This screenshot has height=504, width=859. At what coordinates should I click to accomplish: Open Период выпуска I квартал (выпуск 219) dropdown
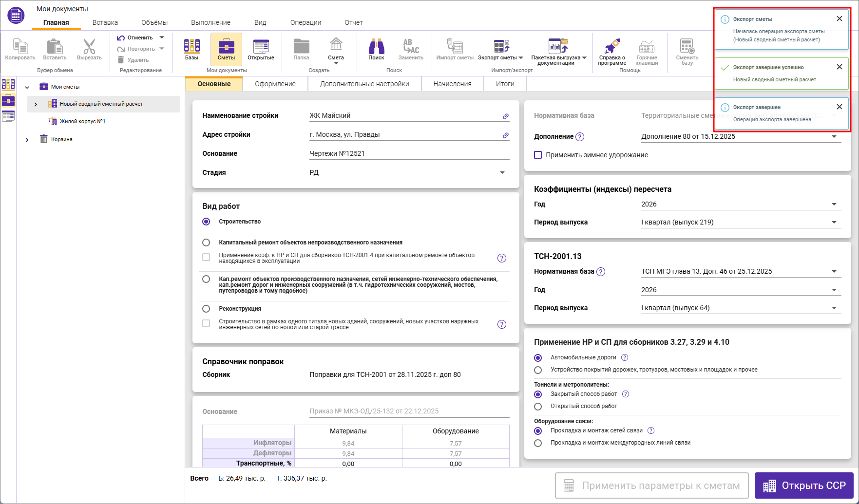[x=834, y=223]
